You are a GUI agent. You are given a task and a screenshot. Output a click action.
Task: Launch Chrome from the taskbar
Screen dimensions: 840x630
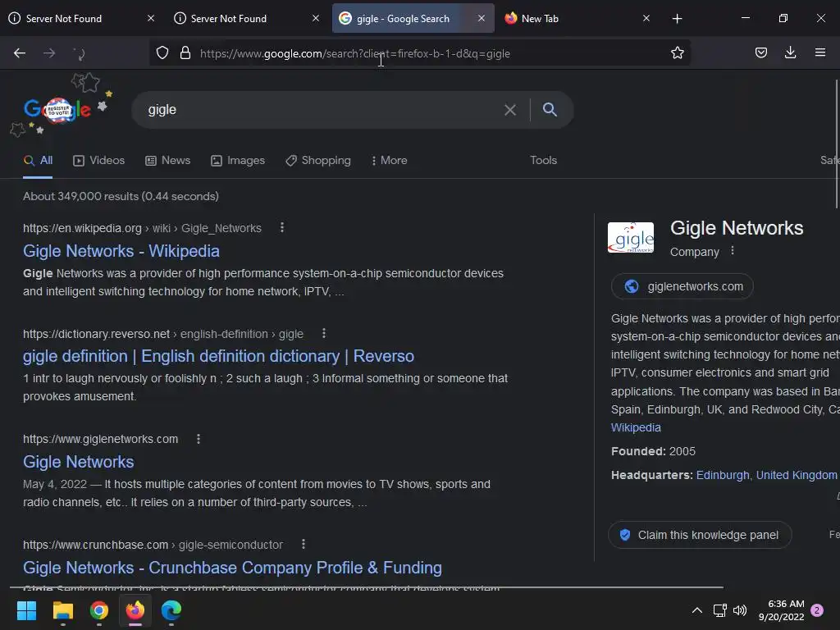click(99, 610)
